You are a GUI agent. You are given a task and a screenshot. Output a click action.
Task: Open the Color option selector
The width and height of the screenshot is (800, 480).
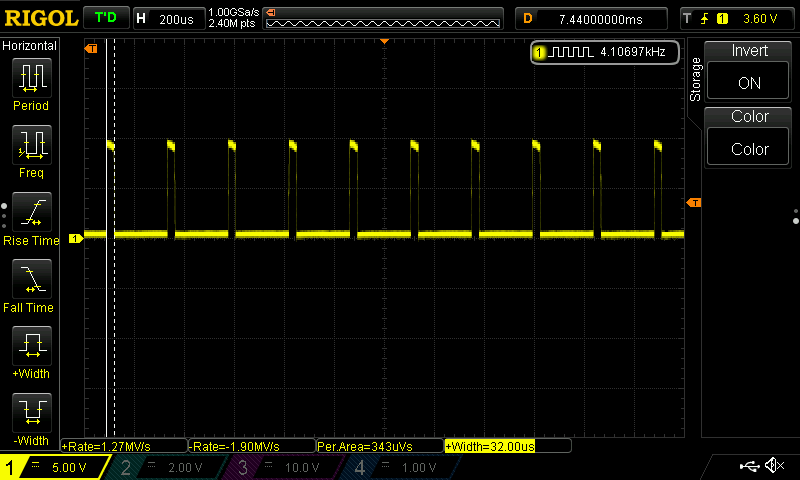(x=748, y=149)
